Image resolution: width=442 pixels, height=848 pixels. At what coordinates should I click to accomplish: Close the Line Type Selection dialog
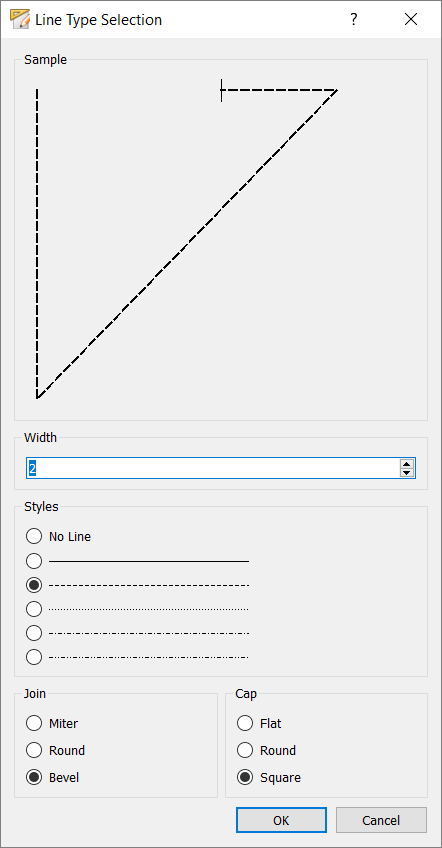tap(411, 19)
